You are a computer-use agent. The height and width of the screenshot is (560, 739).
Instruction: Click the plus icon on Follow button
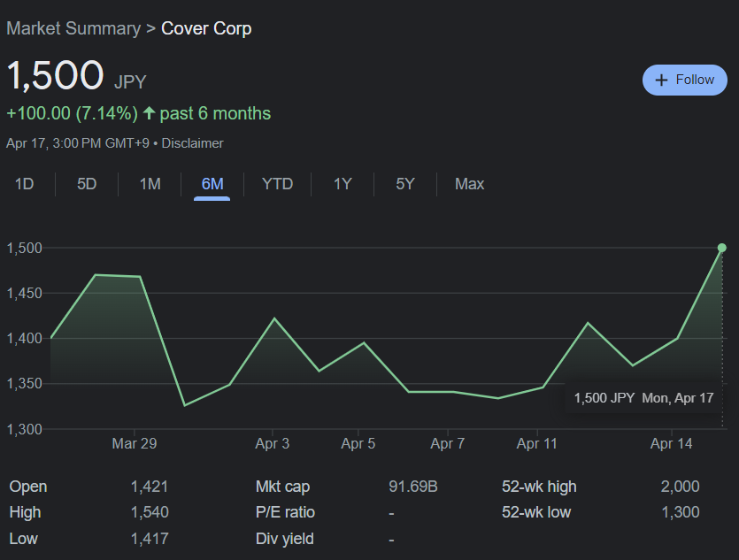pyautogui.click(x=661, y=80)
